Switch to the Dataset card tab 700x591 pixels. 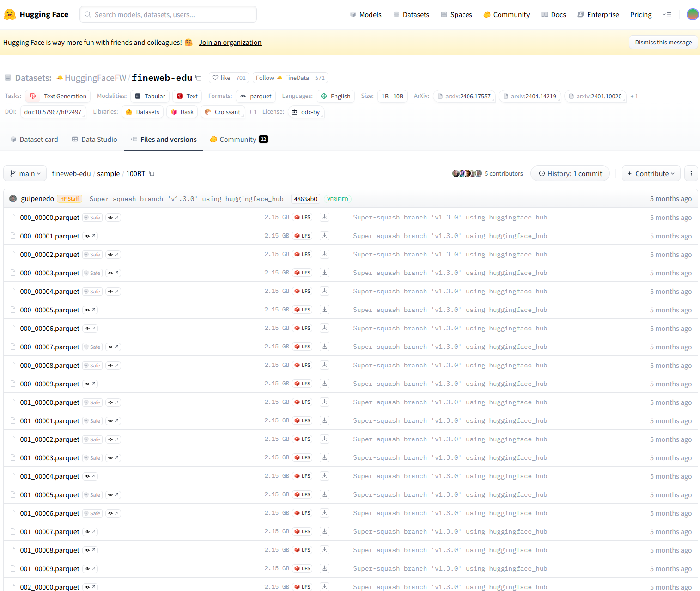(34, 139)
